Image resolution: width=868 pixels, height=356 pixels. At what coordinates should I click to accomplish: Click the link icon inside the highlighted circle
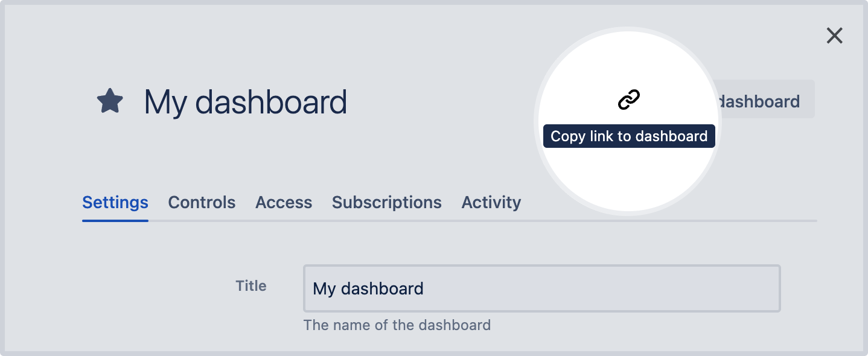(x=629, y=98)
